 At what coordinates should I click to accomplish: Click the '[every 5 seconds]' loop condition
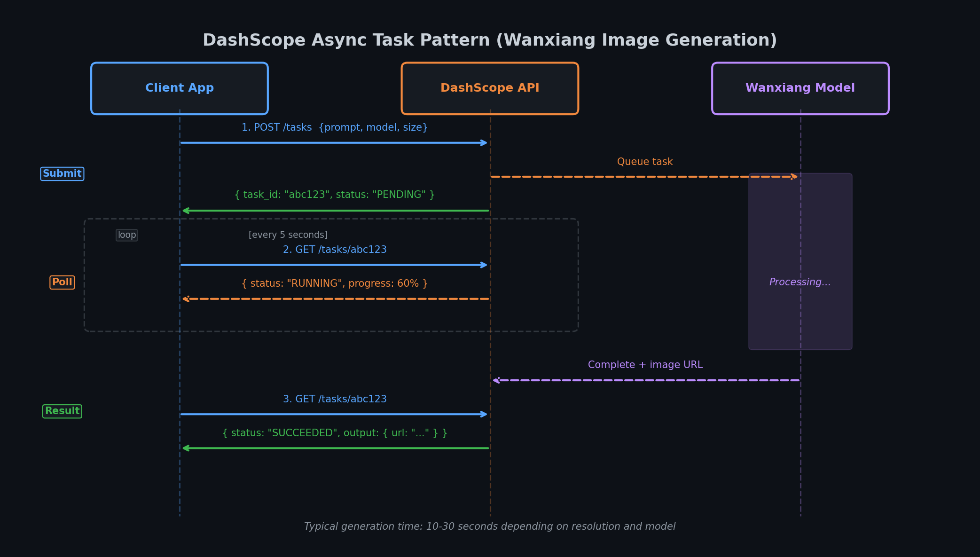click(x=288, y=235)
